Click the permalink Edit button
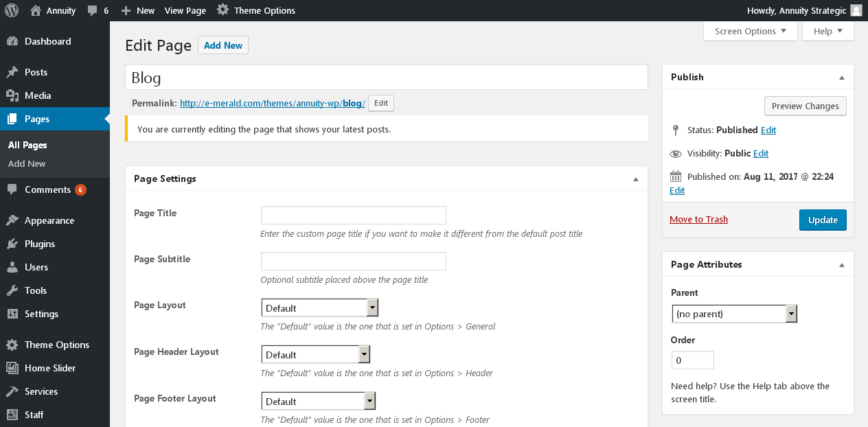Image resolution: width=868 pixels, height=427 pixels. tap(381, 103)
